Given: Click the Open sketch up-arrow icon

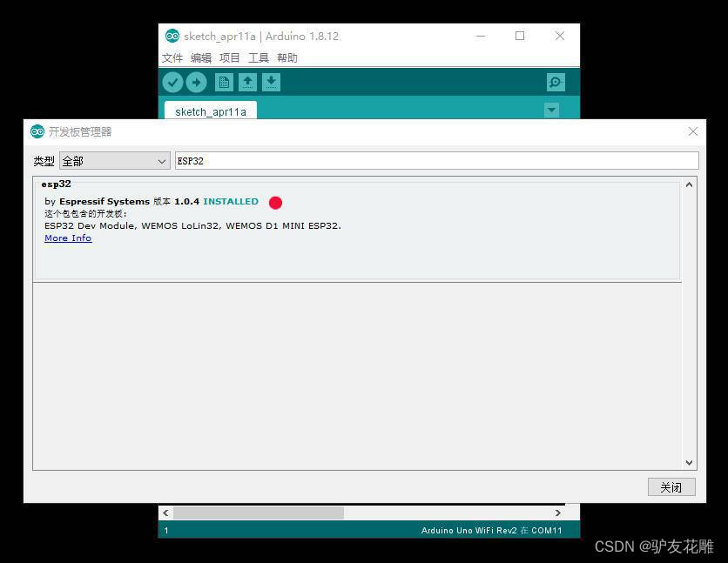Looking at the screenshot, I should (247, 83).
